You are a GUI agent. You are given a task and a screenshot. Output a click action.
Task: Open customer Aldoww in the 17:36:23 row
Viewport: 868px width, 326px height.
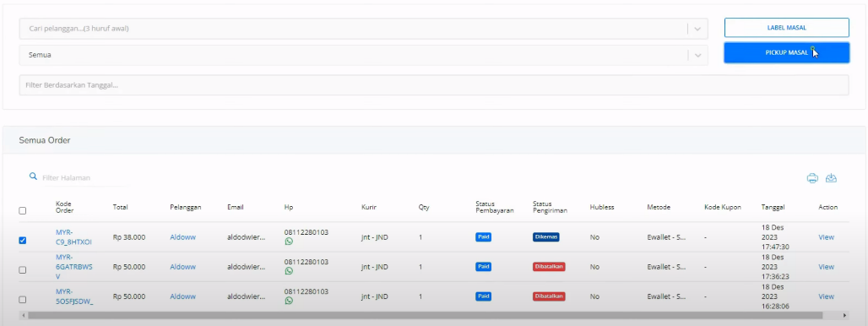pyautogui.click(x=182, y=267)
